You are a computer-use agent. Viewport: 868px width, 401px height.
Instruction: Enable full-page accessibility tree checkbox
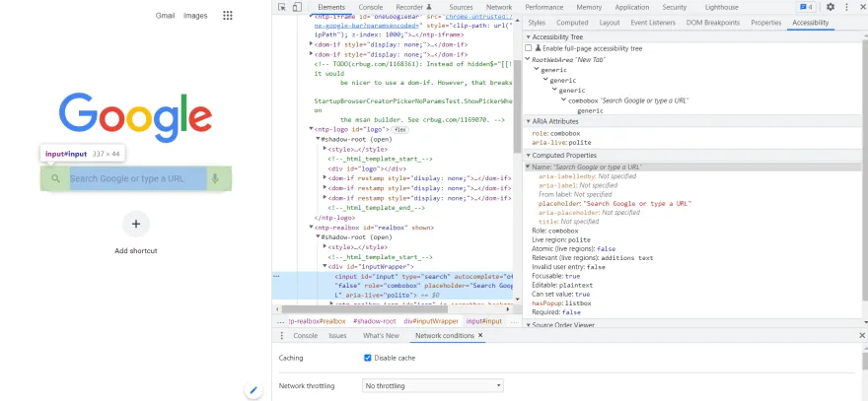tap(528, 48)
